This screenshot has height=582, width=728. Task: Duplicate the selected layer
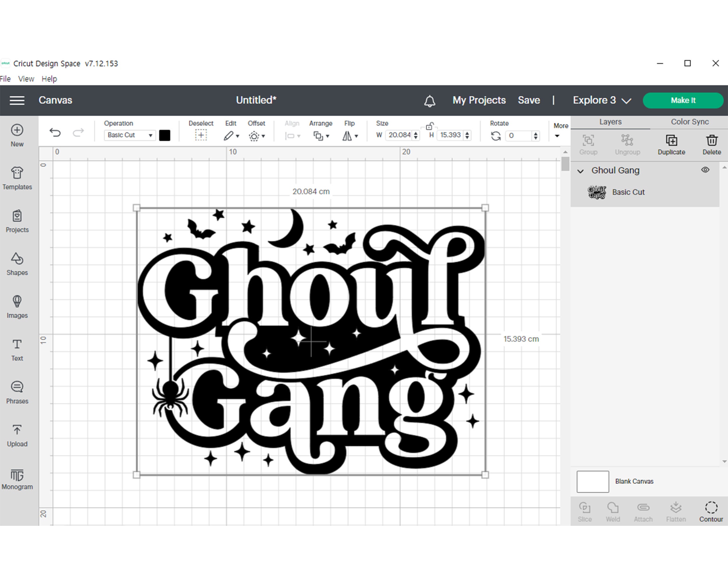tap(671, 143)
